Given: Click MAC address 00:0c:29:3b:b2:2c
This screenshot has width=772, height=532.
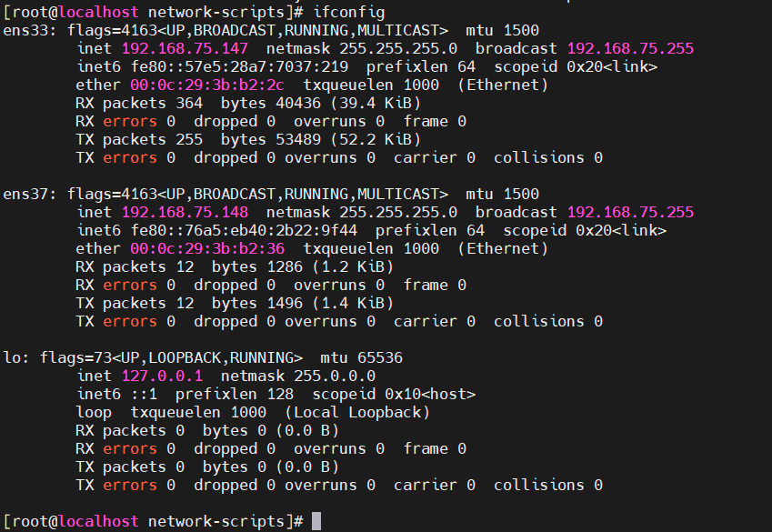Looking at the screenshot, I should pyautogui.click(x=207, y=85).
